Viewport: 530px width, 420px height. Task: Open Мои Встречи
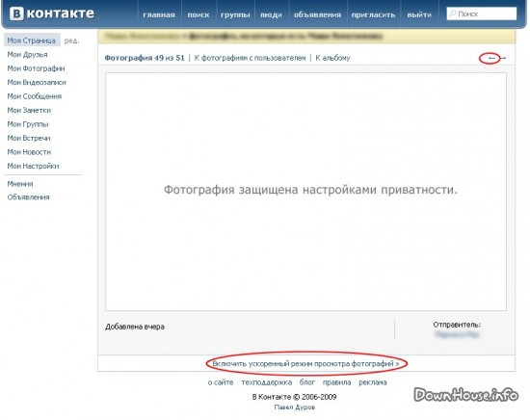29,138
